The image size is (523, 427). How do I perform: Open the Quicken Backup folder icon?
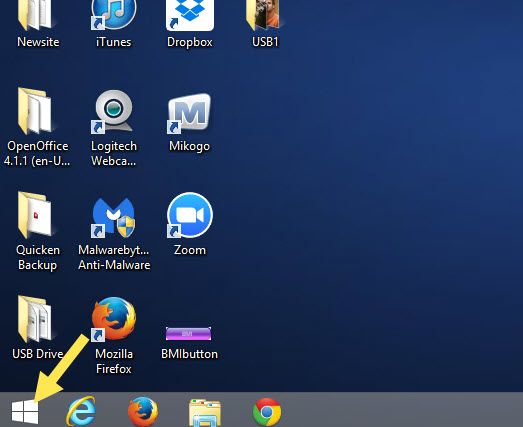pos(35,215)
